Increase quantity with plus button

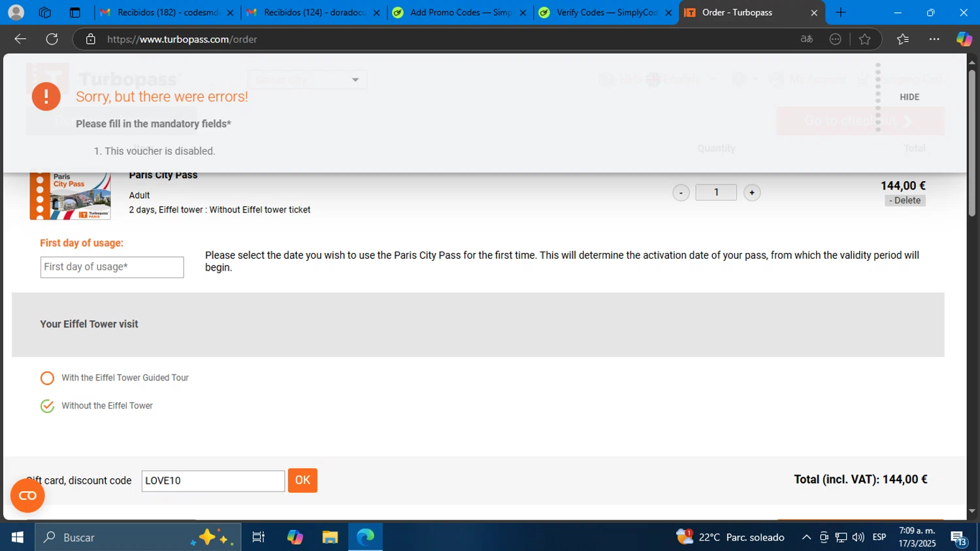pos(752,193)
